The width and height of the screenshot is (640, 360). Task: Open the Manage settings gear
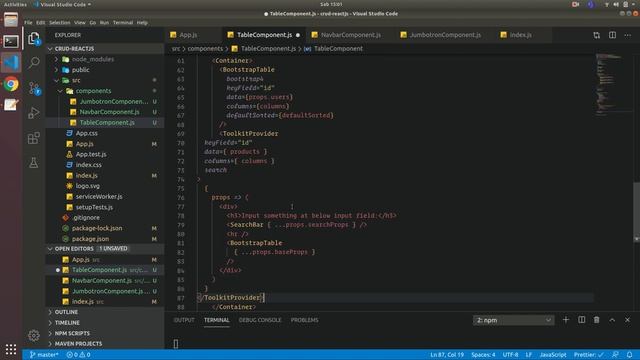click(34, 336)
